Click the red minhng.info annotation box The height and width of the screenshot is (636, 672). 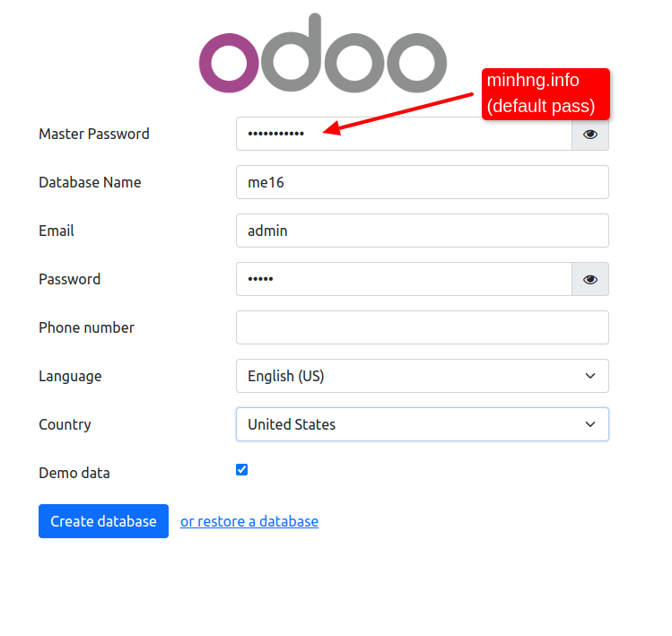pyautogui.click(x=545, y=94)
